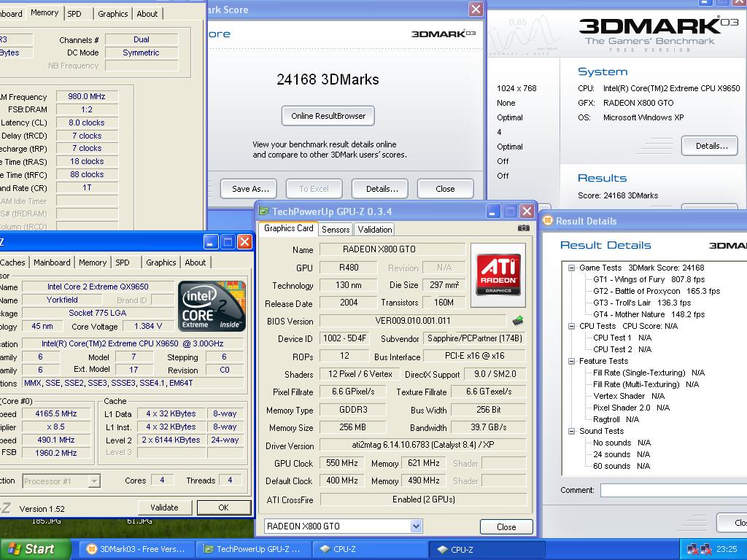Click the Comment input field
Image resolution: width=747 pixels, height=560 pixels.
(x=673, y=490)
